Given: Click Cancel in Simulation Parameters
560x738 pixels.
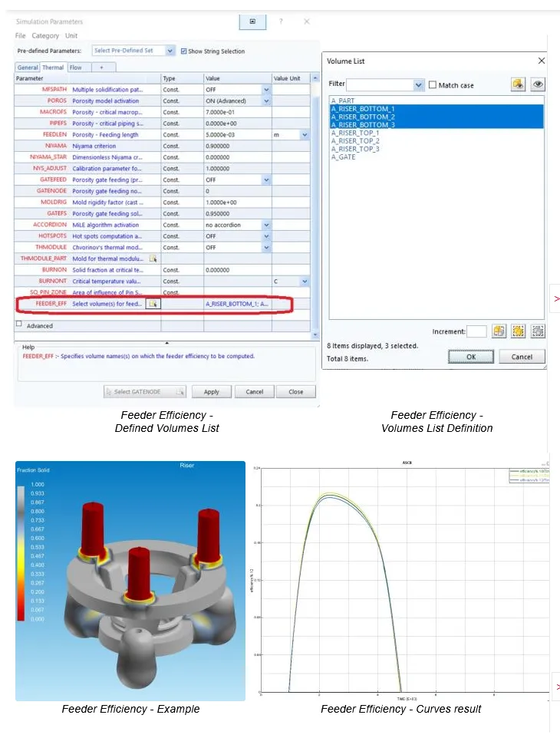Looking at the screenshot, I should (255, 391).
